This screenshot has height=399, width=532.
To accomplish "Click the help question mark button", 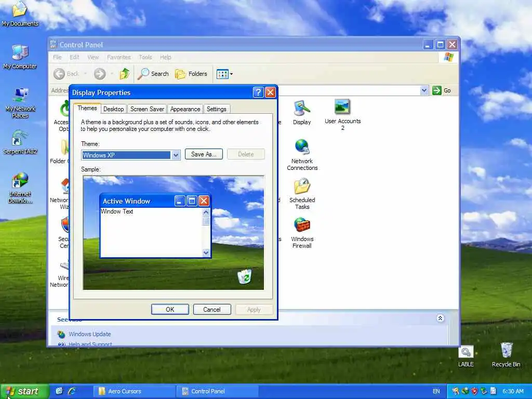I will pyautogui.click(x=258, y=92).
